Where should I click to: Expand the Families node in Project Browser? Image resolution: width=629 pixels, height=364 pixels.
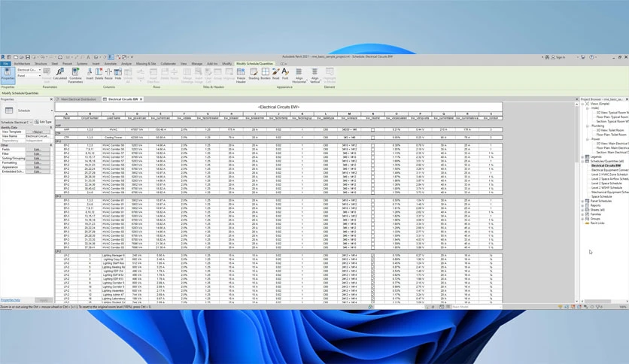pos(583,214)
